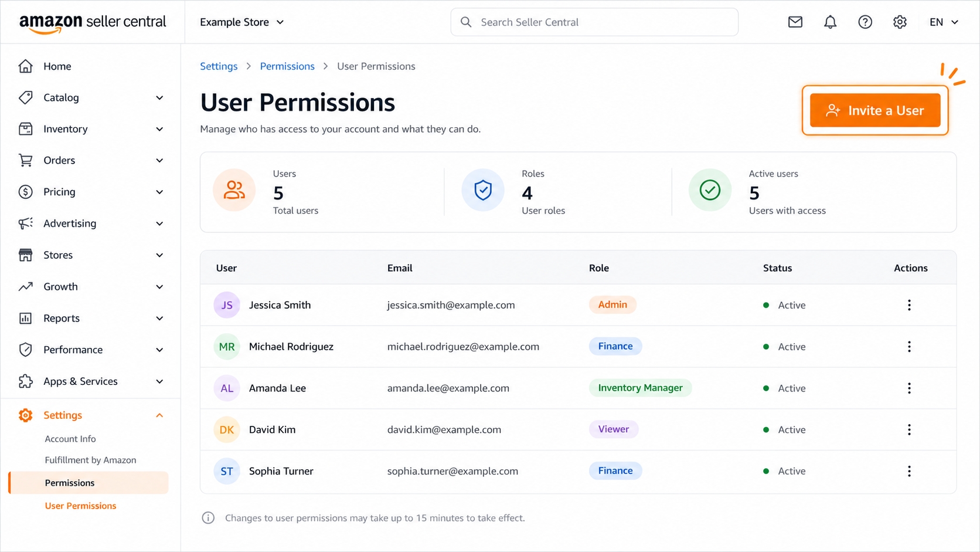980x552 pixels.
Task: Expand the Apps & Services chevron
Action: 159,381
